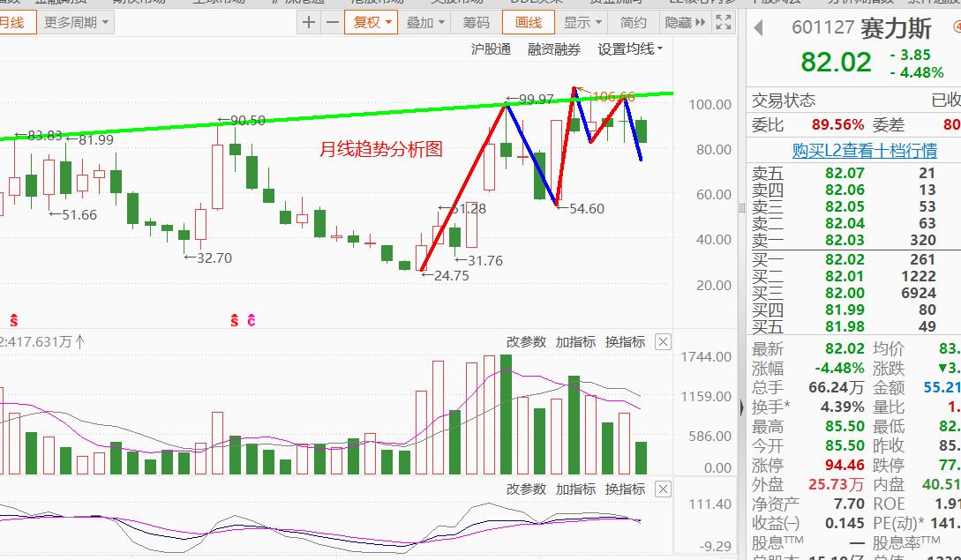Toggle fullscreen chart view icon
The height and width of the screenshot is (560, 961).
724,23
